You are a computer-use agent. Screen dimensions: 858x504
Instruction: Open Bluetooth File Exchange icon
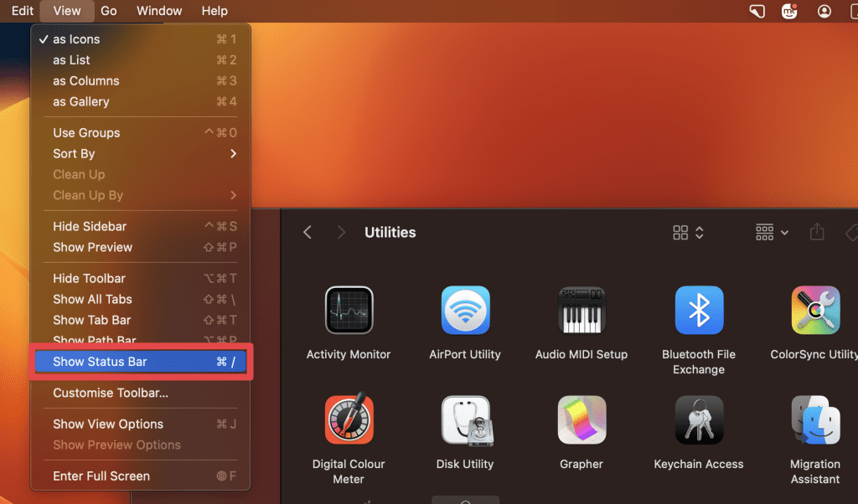699,311
